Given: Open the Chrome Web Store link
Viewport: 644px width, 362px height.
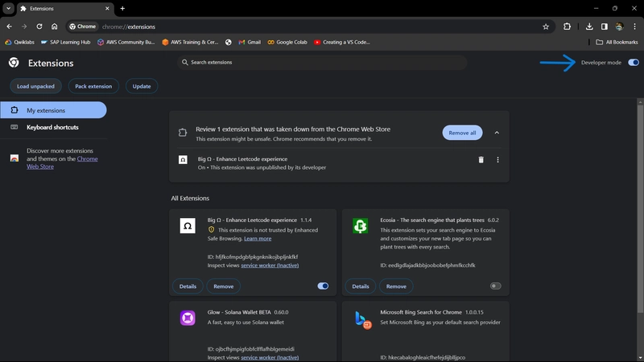Looking at the screenshot, I should click(x=62, y=162).
